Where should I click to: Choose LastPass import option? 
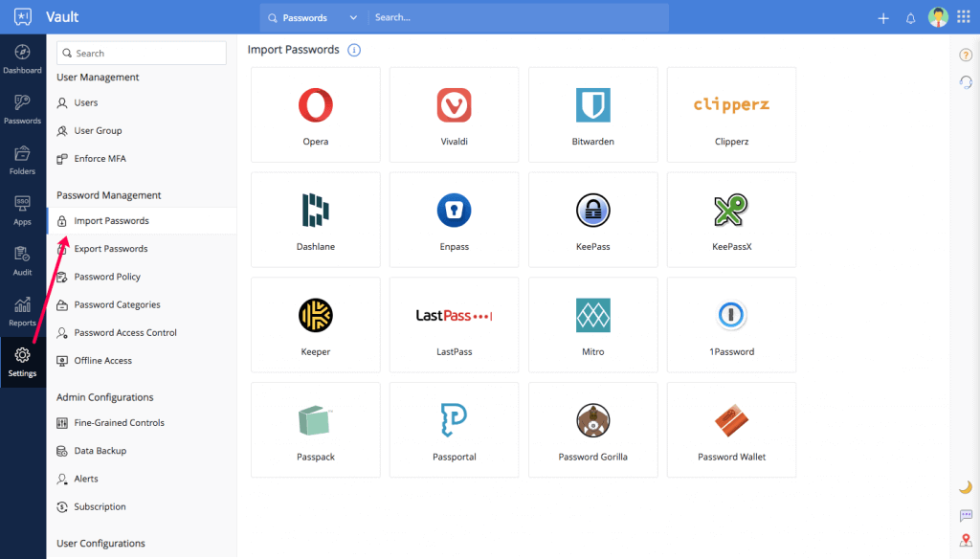455,324
